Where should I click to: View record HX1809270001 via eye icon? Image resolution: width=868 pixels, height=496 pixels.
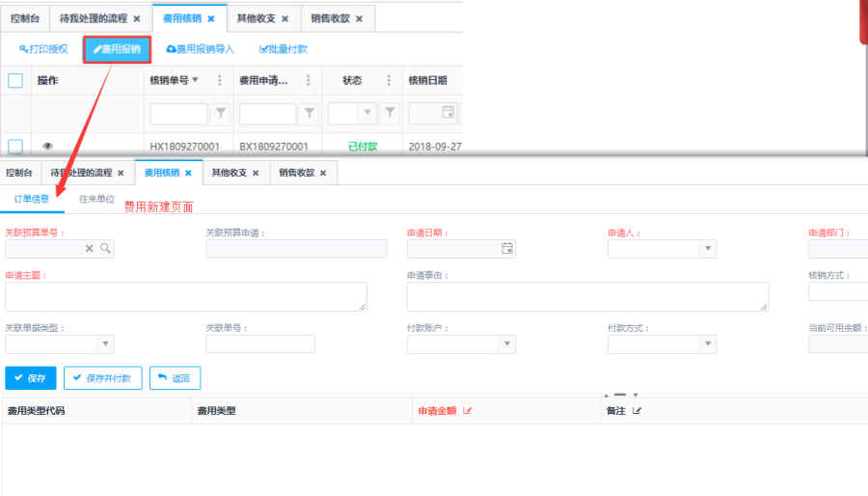pyautogui.click(x=47, y=146)
